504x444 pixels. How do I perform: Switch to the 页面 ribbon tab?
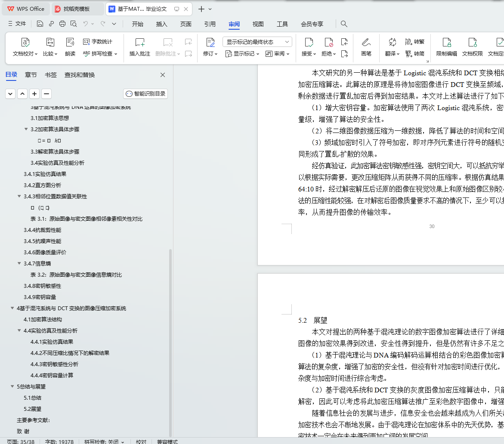186,24
